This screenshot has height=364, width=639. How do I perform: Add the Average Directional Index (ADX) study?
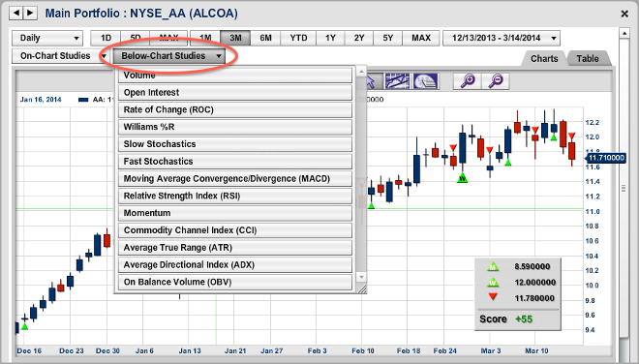(x=235, y=264)
